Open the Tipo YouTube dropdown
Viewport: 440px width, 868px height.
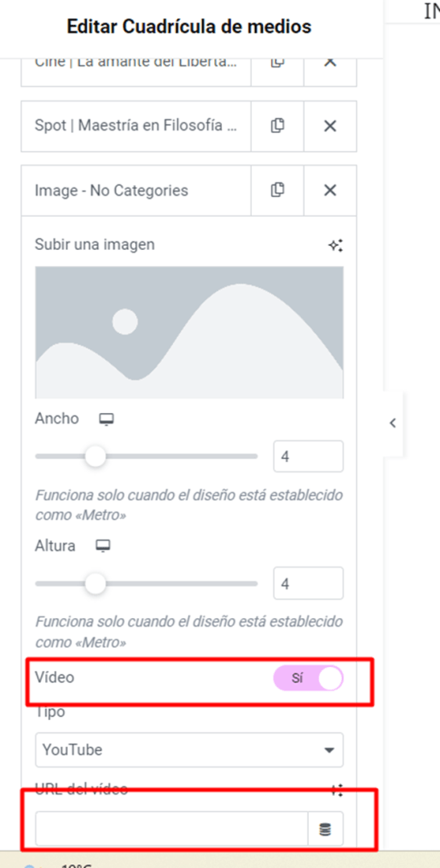(x=189, y=750)
